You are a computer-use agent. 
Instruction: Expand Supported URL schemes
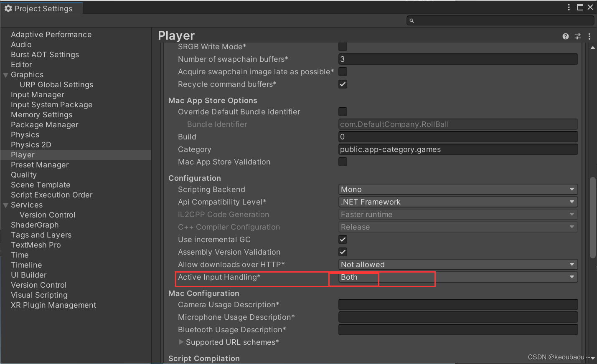(x=181, y=342)
